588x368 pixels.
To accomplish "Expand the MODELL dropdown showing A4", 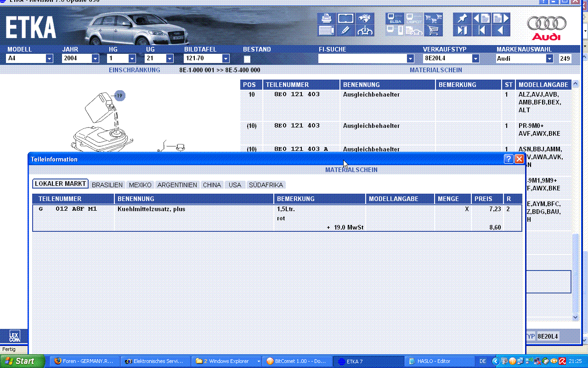I will click(49, 59).
